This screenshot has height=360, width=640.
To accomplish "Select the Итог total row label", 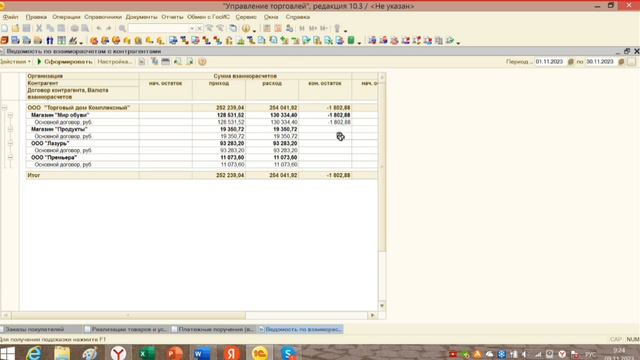I will [33, 175].
